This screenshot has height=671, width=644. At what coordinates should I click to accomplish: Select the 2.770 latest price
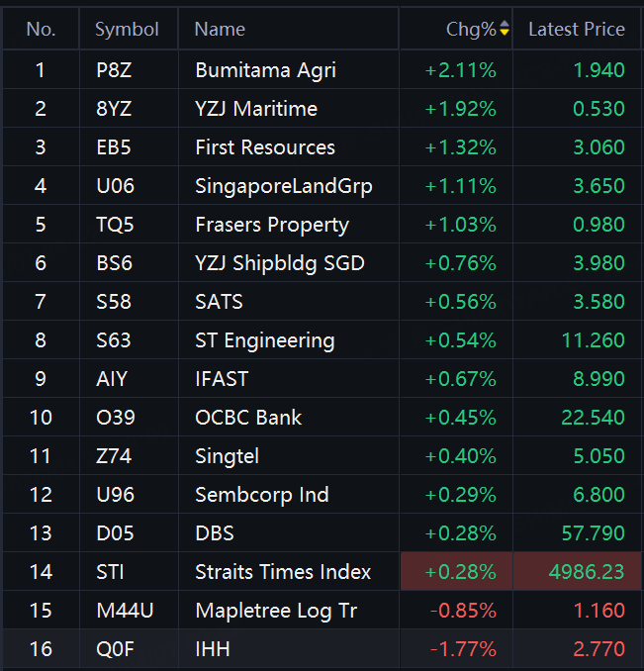[599, 649]
